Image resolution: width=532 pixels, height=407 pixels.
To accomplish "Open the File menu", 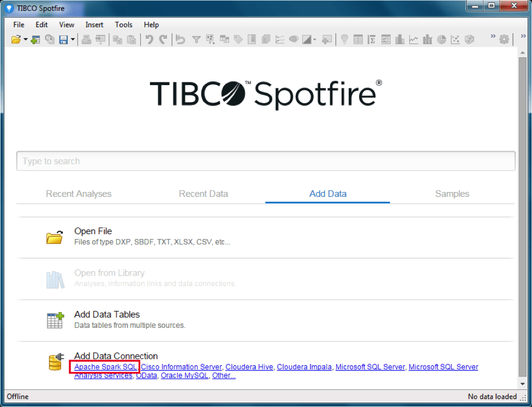I will pyautogui.click(x=19, y=25).
